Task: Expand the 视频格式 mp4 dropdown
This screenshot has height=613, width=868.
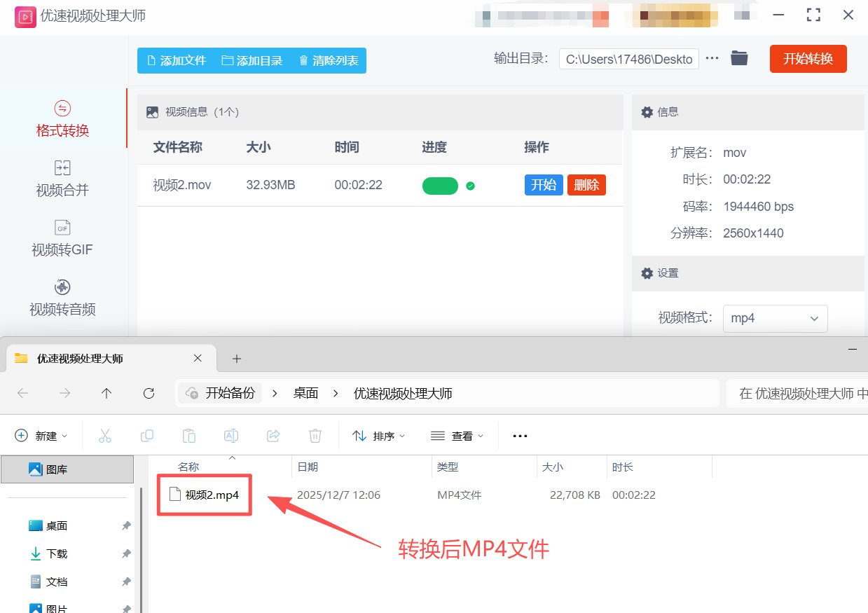Action: tap(775, 318)
